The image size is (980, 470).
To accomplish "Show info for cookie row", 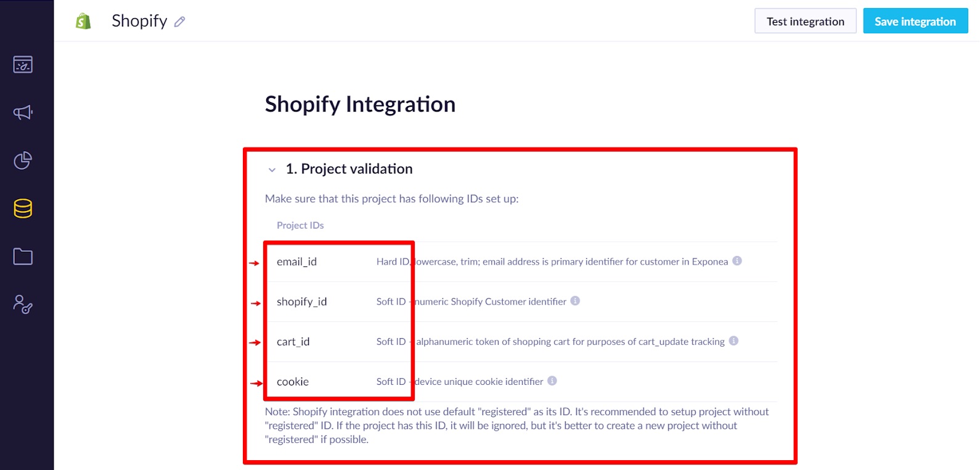I will (552, 381).
